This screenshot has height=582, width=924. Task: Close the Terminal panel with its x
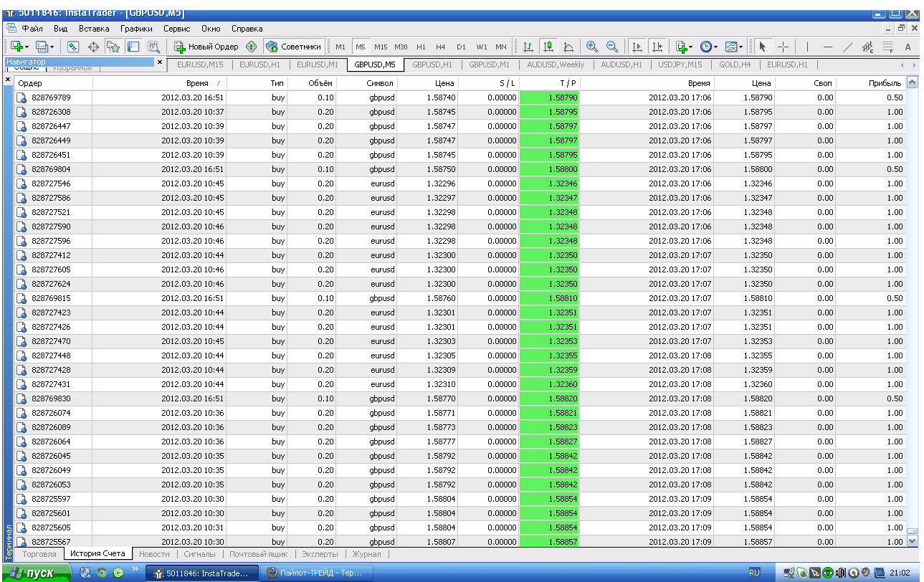pyautogui.click(x=8, y=78)
